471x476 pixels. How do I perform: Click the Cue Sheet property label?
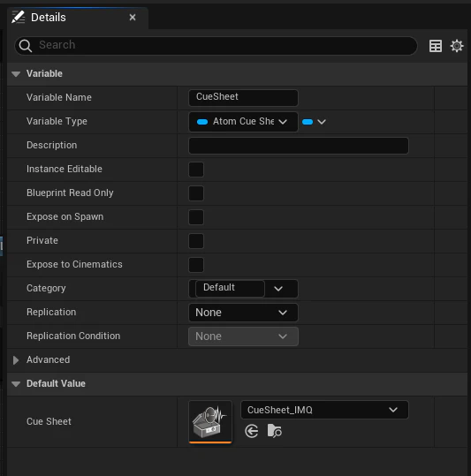49,421
